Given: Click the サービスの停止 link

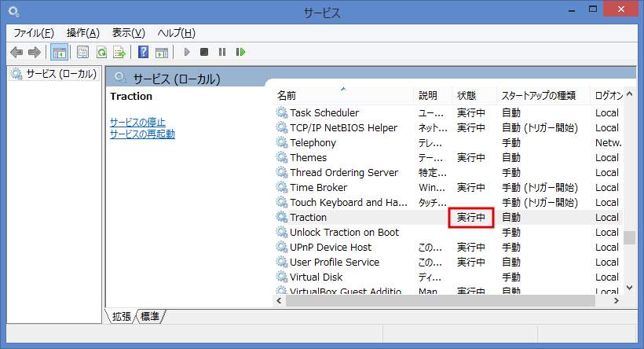Looking at the screenshot, I should pyautogui.click(x=137, y=122).
